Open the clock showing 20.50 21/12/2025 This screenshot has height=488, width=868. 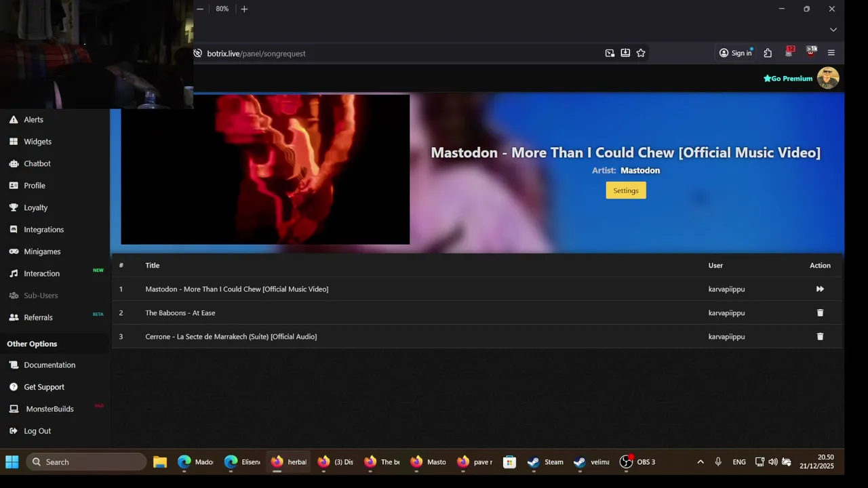(816, 462)
